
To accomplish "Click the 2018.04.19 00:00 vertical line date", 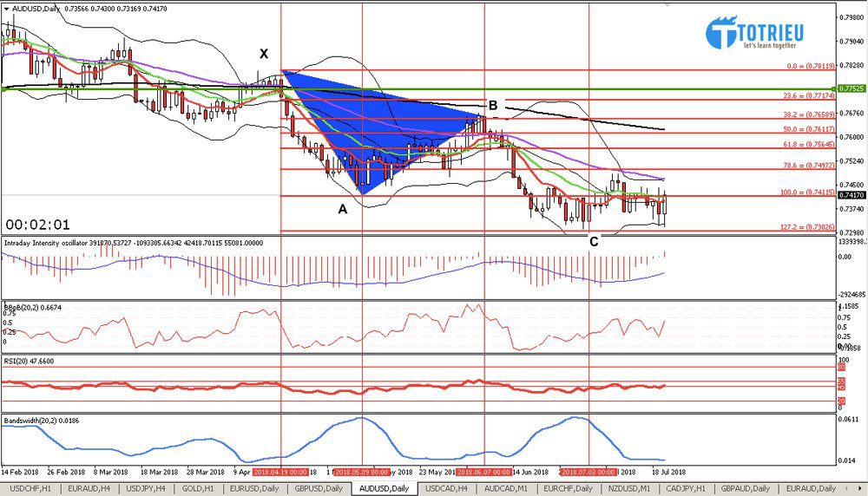I will click(x=280, y=473).
